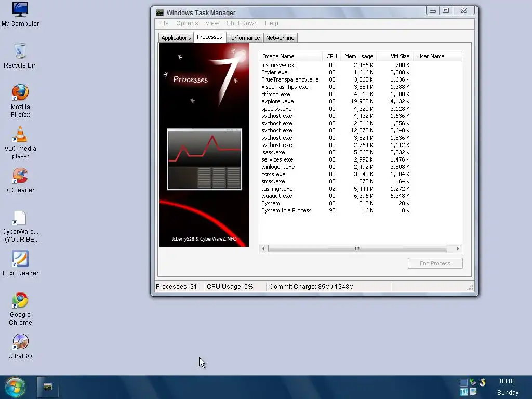Sort by the VM Size column header
The image size is (532, 399).
(x=395, y=56)
